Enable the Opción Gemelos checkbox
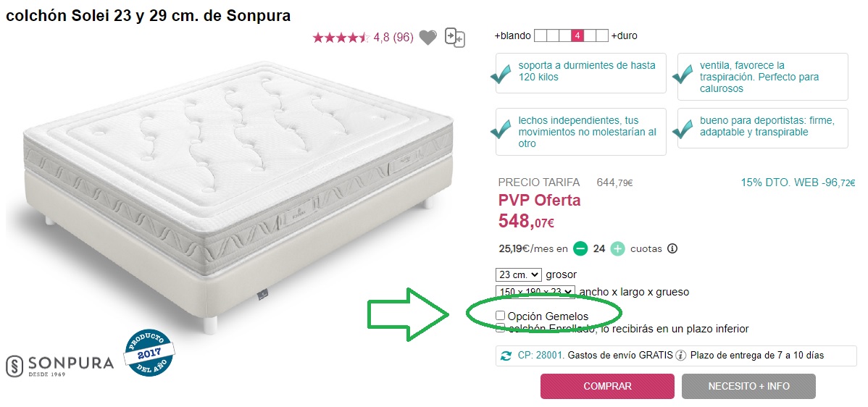 point(500,316)
